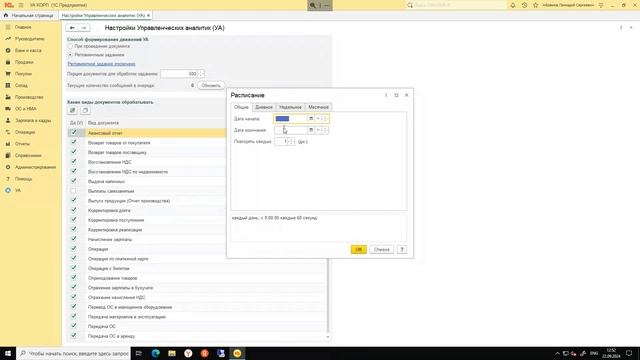The width and height of the screenshot is (640, 360).
Task: Click Отмена in schedule dialog
Action: pos(382,249)
